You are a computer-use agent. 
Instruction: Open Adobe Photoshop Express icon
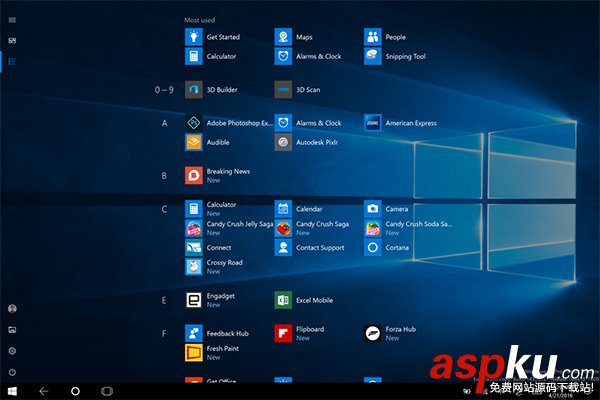tap(194, 123)
